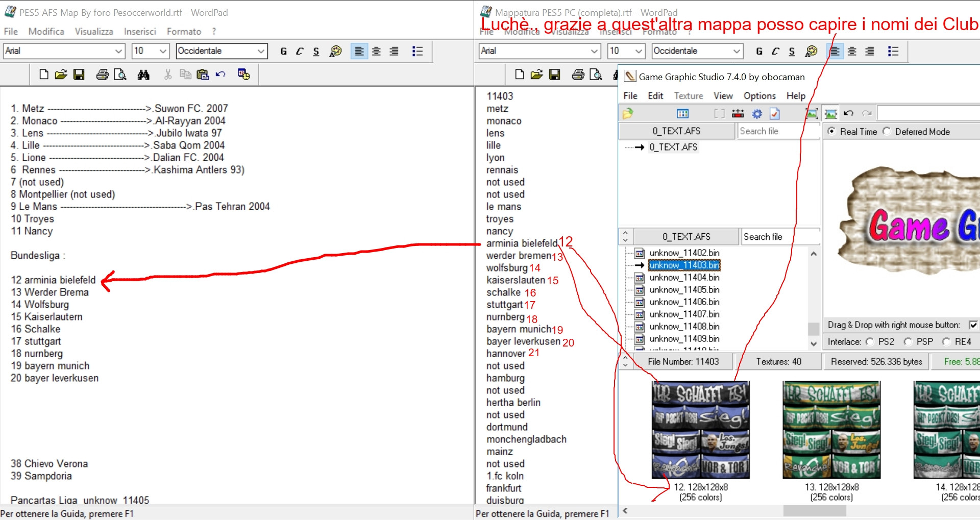Click the Print icon in left WordPad toolbar
Viewport: 980px width, 520px height.
point(102,75)
